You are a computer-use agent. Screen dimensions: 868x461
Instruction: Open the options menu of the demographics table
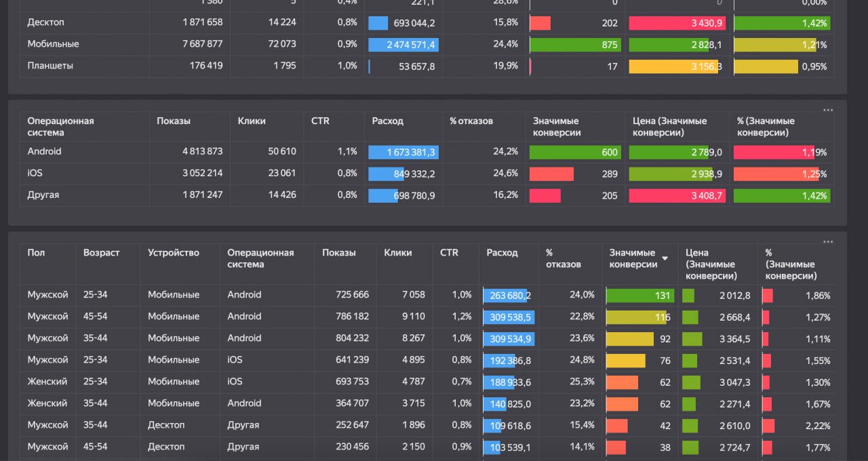point(827,241)
